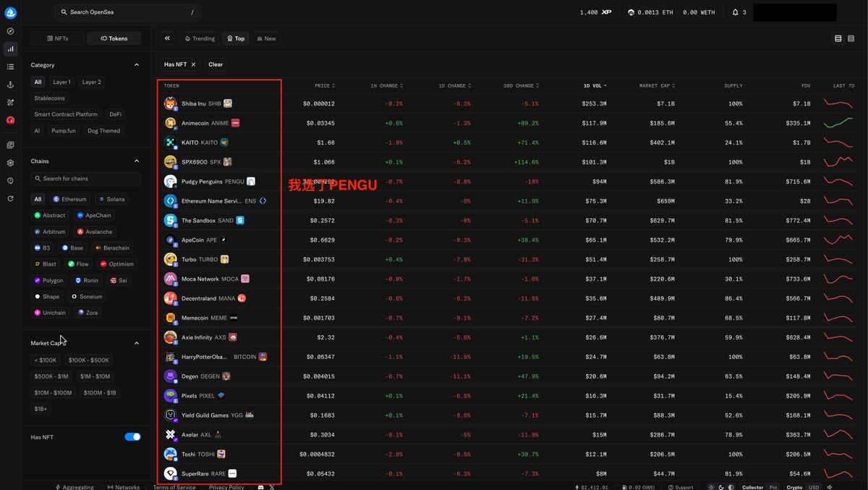Select Collector mode in footer
The height and width of the screenshot is (490, 868).
(x=752, y=487)
